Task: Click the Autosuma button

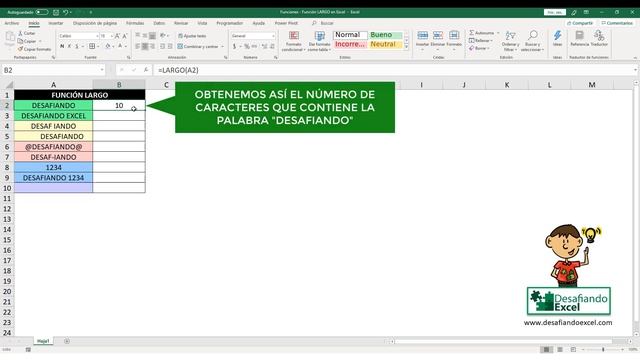Action: point(481,33)
